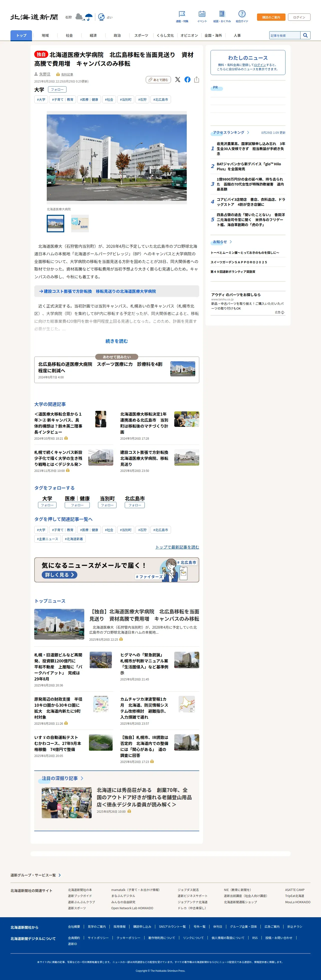Click the share export icon
The height and width of the screenshot is (980, 321).
click(197, 80)
